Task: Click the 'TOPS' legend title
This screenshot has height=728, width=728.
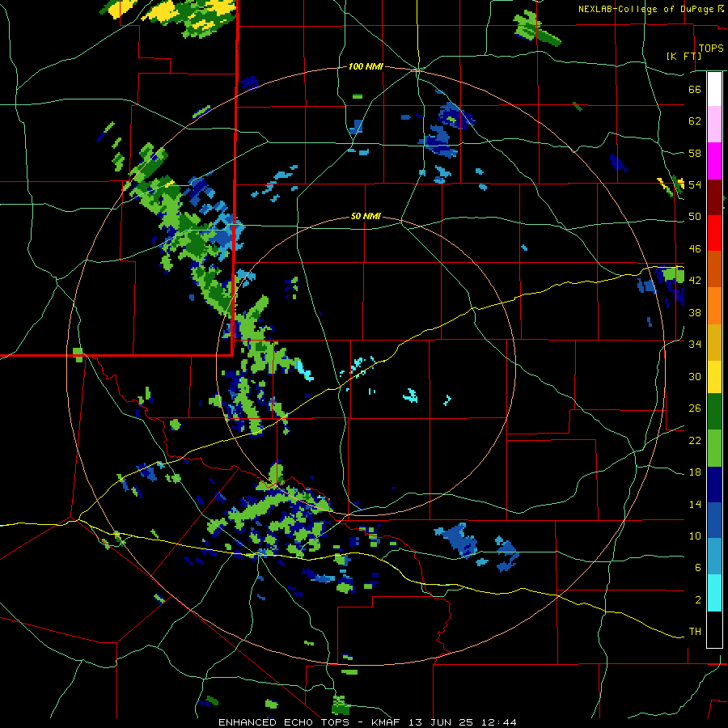Action: (711, 48)
